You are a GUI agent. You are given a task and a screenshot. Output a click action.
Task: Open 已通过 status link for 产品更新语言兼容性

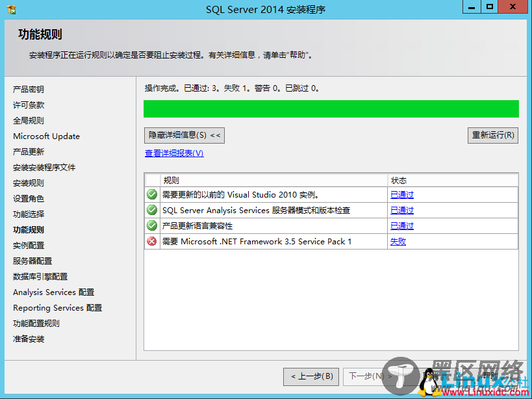click(402, 226)
